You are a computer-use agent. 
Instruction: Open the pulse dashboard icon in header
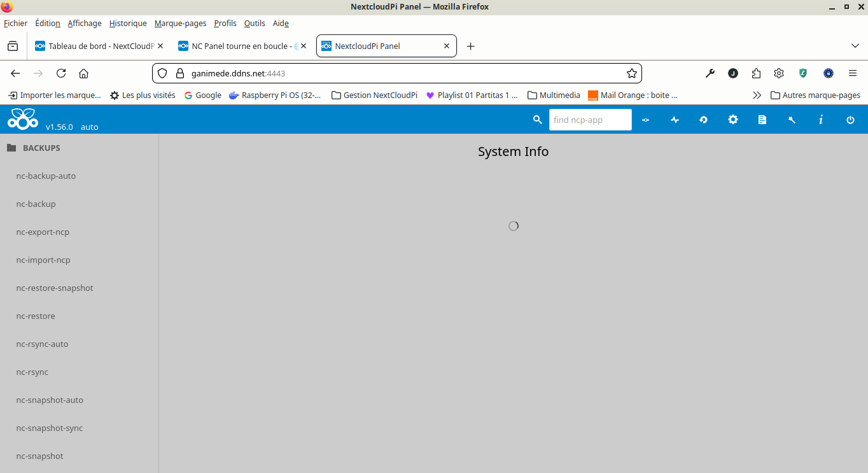[x=675, y=120]
